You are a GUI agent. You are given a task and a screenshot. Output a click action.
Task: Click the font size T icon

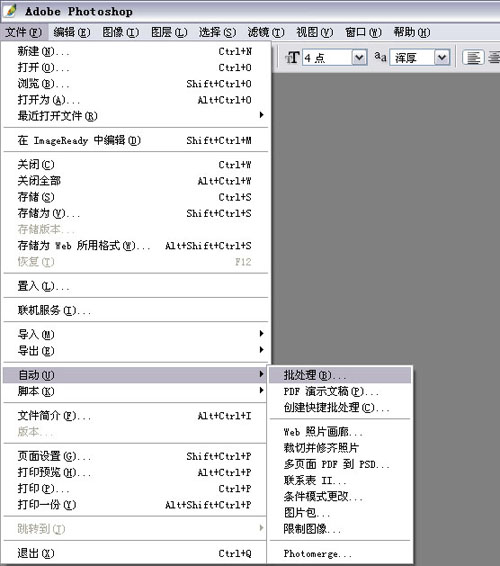(x=292, y=57)
